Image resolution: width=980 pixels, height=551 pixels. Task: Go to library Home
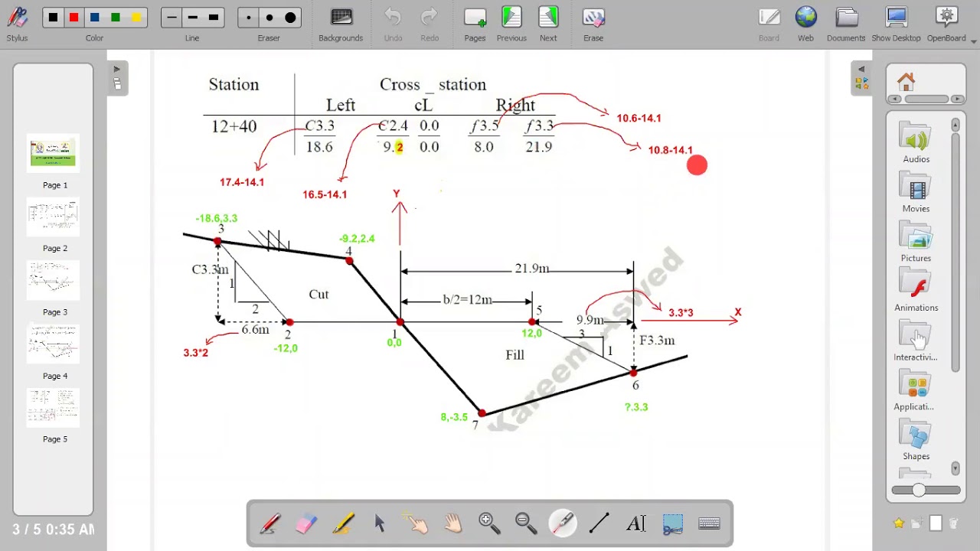(x=906, y=81)
